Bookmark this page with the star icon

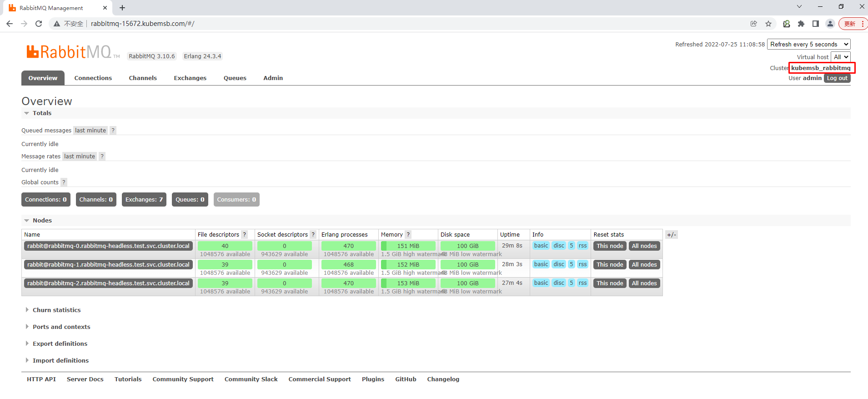[x=768, y=24]
